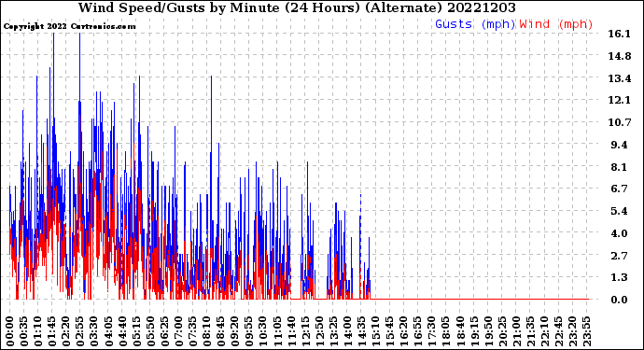Click the 18:40 time label
This screenshot has width=644, height=350.
click(x=459, y=331)
